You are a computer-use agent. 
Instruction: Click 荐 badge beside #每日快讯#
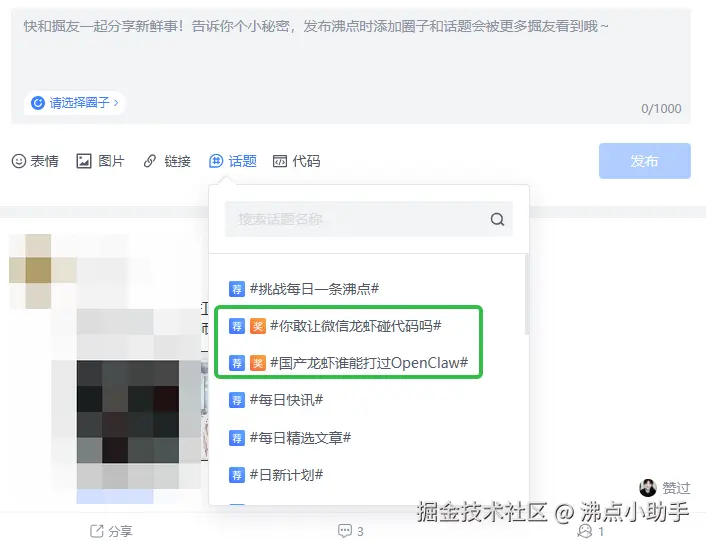pos(237,400)
